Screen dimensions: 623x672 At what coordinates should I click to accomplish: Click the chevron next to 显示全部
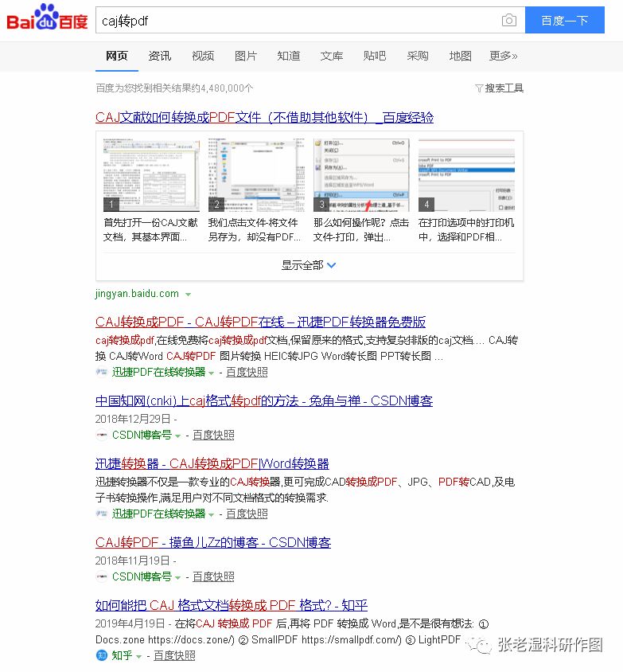tap(332, 265)
